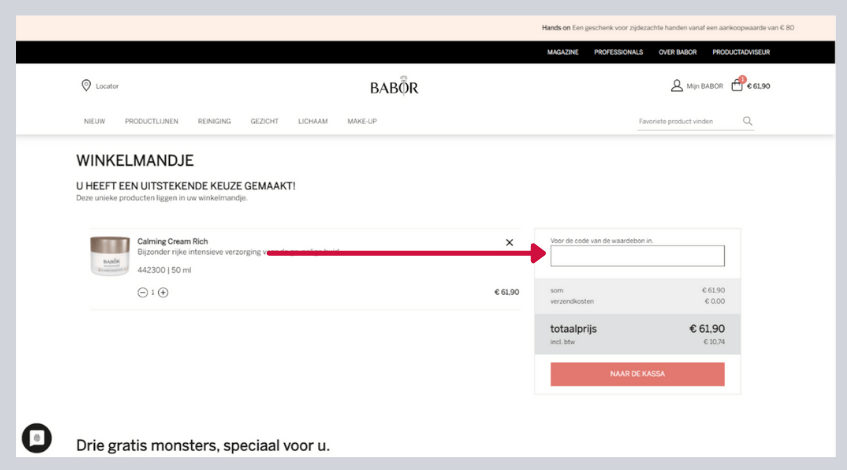
Task: Click the Hands on promotional banner text
Action: (668, 28)
